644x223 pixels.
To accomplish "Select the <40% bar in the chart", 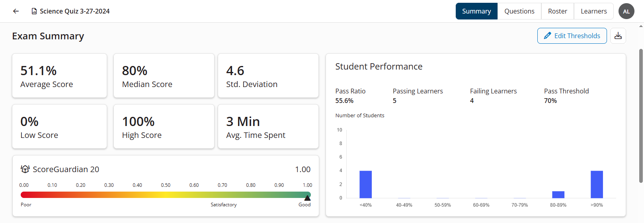I will click(x=365, y=184).
